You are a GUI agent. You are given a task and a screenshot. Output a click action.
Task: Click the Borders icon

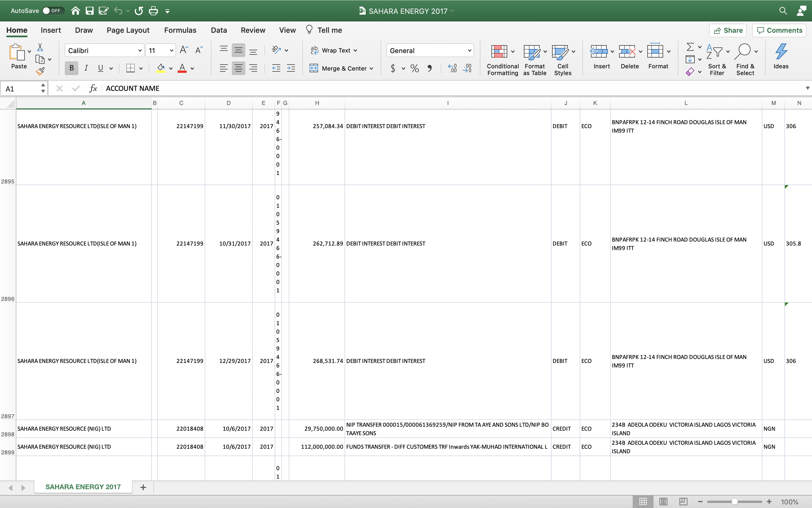pos(130,68)
